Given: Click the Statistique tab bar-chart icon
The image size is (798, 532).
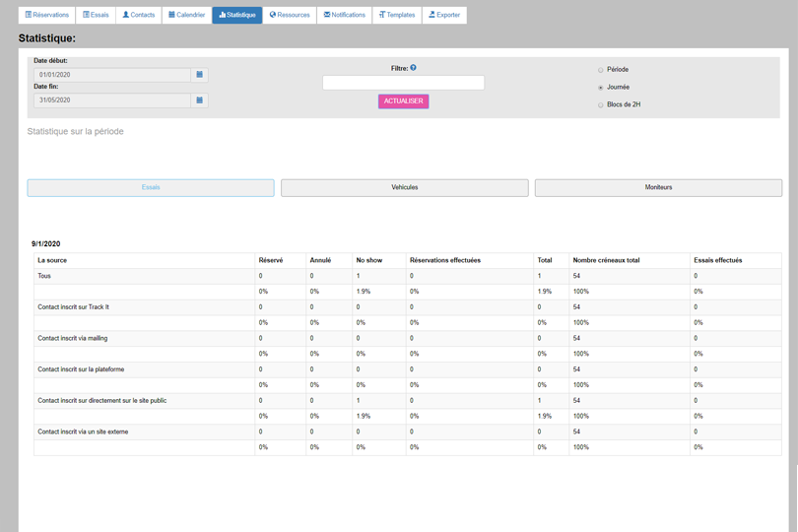Looking at the screenshot, I should [223, 15].
